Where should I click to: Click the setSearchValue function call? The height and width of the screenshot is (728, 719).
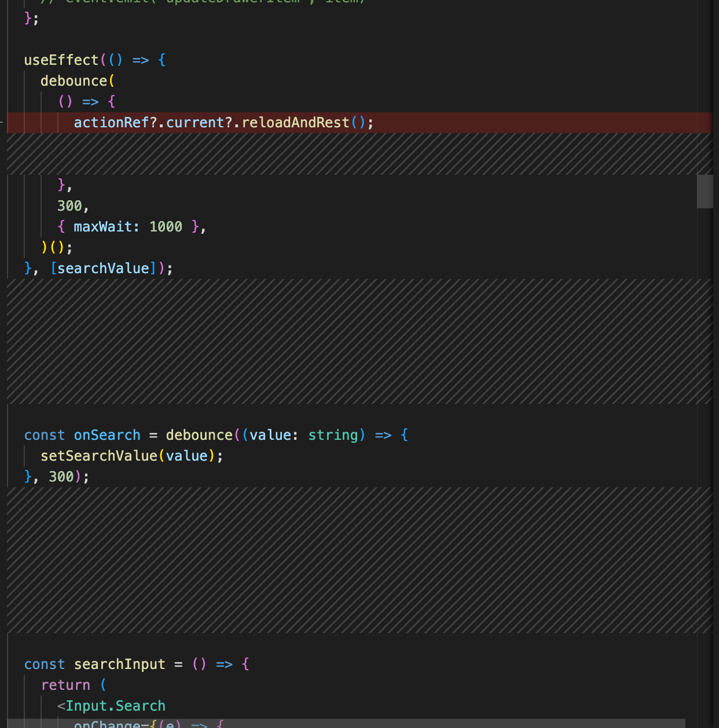pos(98,456)
